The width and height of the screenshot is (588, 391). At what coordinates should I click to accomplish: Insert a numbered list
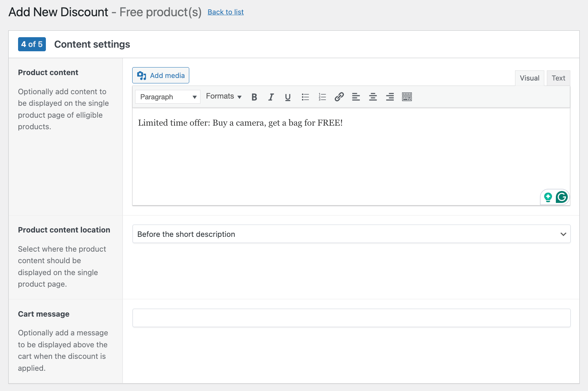pyautogui.click(x=322, y=97)
